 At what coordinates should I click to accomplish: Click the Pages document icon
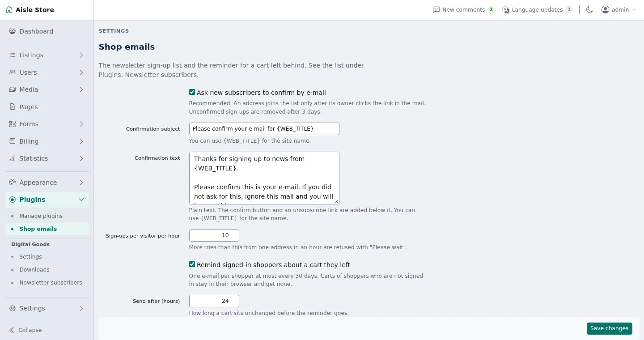[13, 107]
